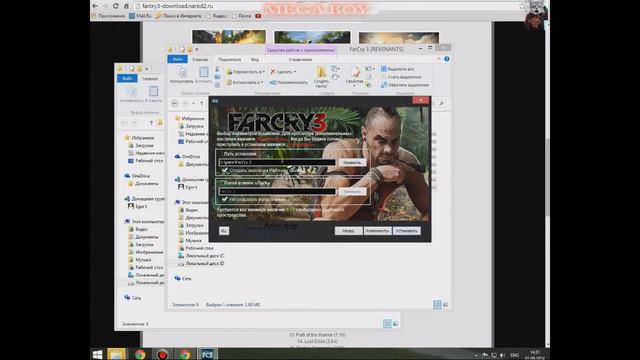Click Explorer help icon
Image resolution: width=640 pixels, height=360 pixels.
click(447, 59)
